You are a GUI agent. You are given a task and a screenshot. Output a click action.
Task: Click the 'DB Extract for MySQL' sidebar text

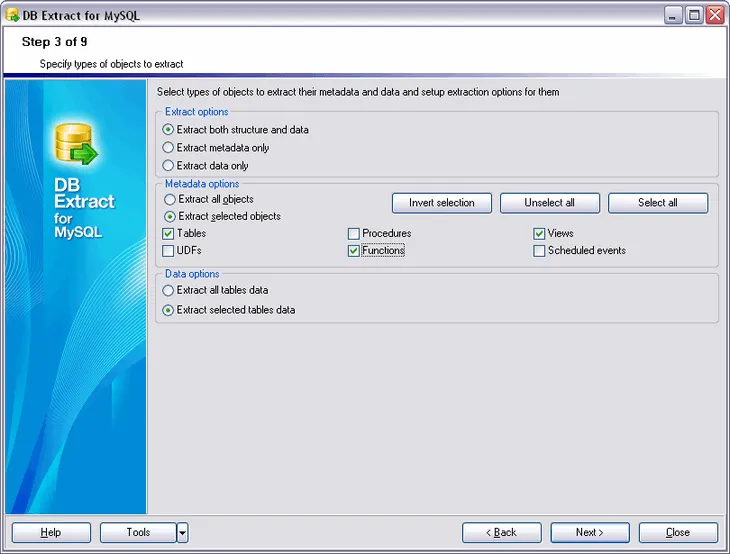[84, 208]
